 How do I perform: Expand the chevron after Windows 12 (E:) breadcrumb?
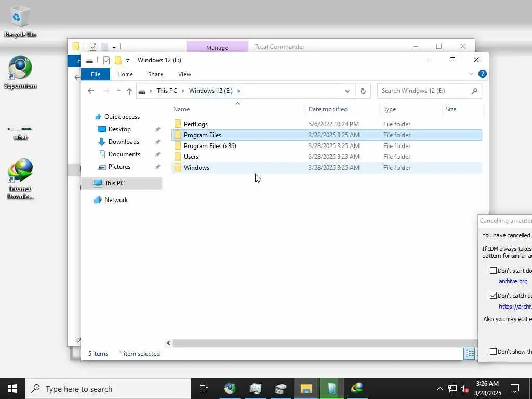(x=238, y=91)
